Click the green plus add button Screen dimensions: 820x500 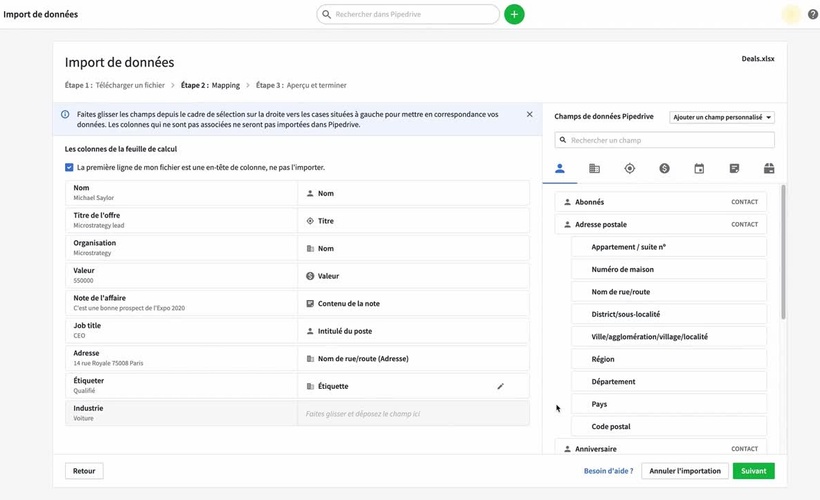click(x=514, y=14)
